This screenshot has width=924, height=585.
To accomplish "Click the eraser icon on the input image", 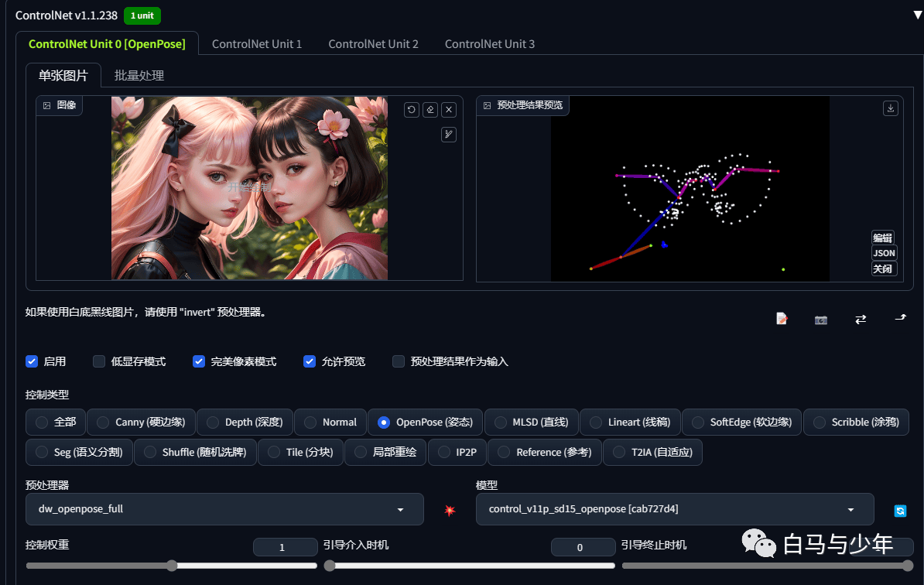I will click(x=430, y=110).
